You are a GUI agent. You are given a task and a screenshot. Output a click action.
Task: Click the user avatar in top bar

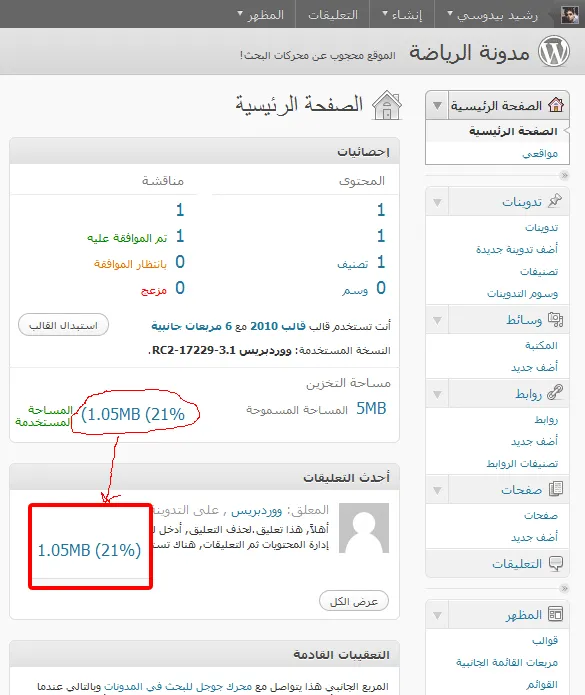pos(569,15)
